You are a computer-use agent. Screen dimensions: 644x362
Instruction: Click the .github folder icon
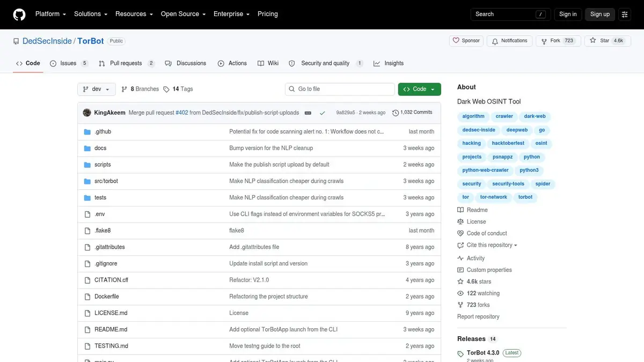click(87, 131)
